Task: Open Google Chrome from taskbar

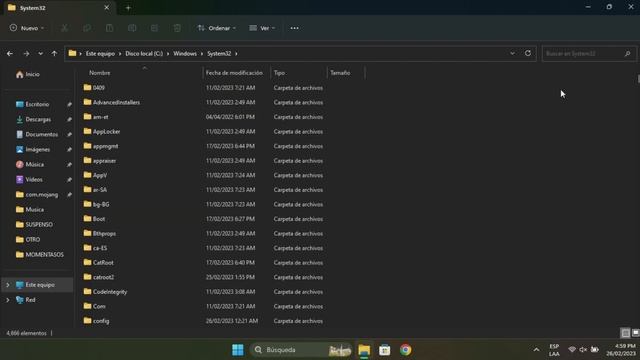Action: click(405, 350)
